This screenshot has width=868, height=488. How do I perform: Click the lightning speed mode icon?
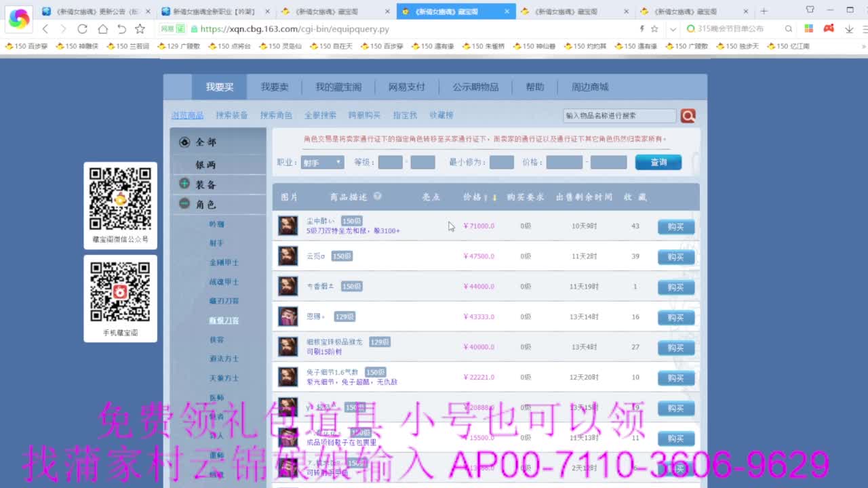point(642,29)
